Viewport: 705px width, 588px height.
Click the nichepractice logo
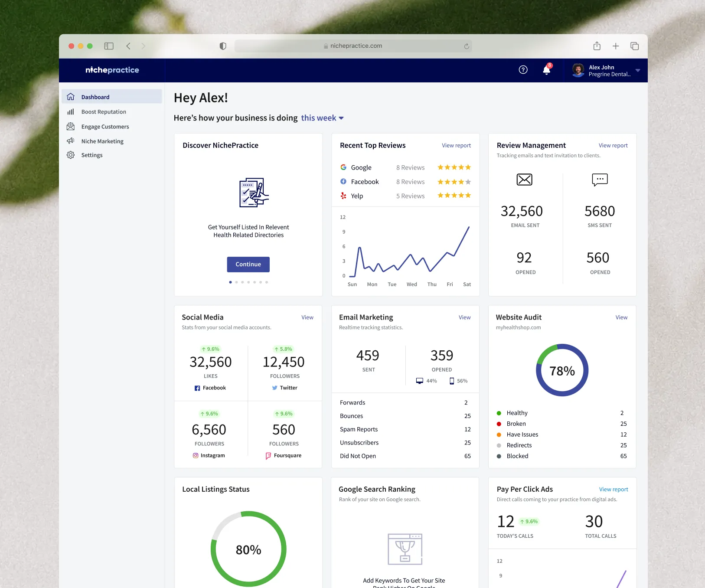[x=112, y=70]
